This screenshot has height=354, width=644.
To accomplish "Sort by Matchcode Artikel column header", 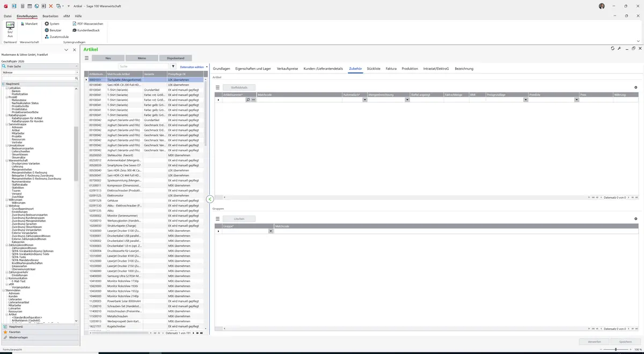I will pyautogui.click(x=125, y=73).
